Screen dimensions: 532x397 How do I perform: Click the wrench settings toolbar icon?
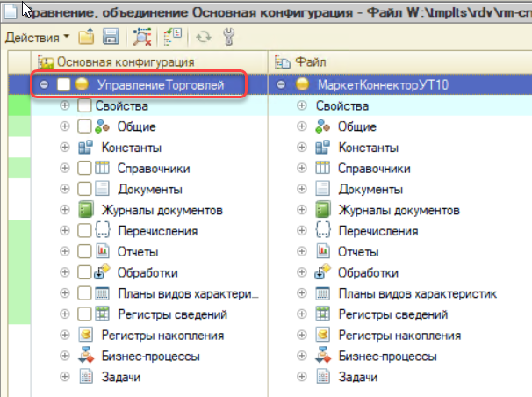click(229, 37)
